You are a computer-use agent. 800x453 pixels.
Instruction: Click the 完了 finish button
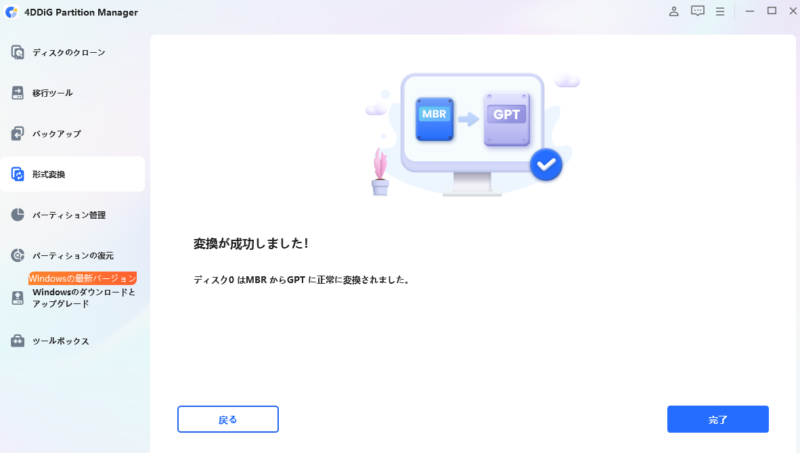click(x=718, y=419)
